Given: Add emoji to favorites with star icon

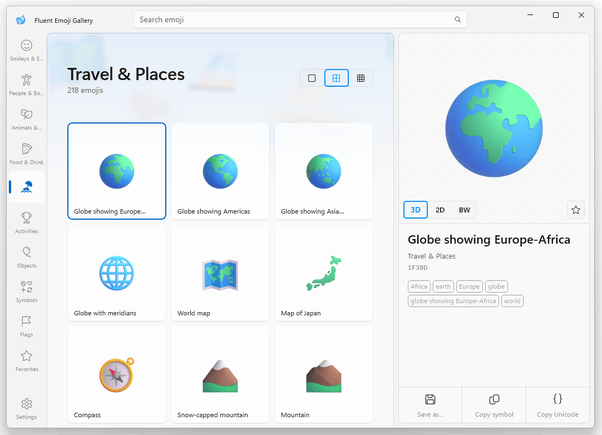Looking at the screenshot, I should 576,210.
